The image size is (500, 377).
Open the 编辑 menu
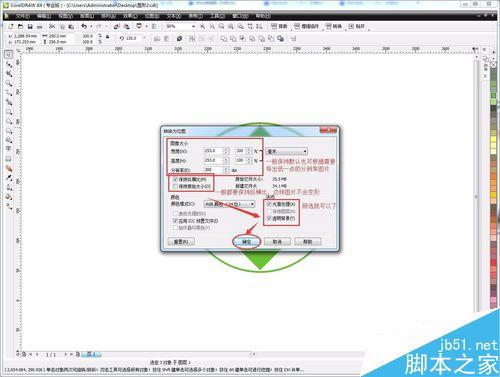click(x=44, y=16)
